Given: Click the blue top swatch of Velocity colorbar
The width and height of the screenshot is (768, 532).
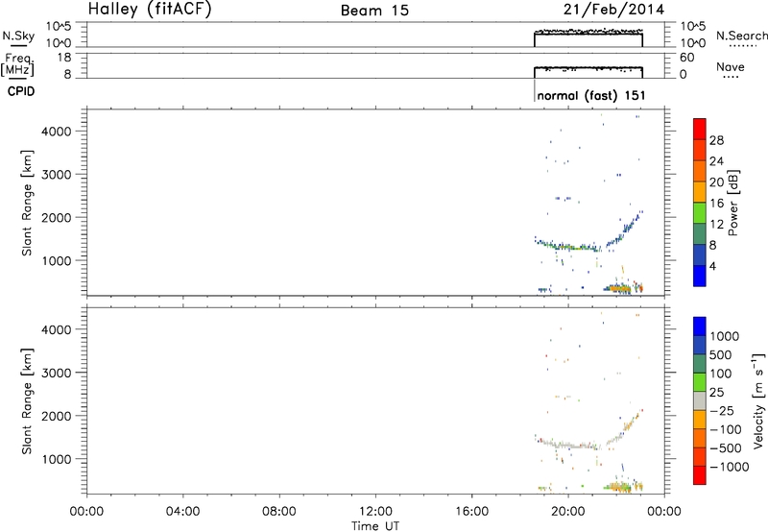Looking at the screenshot, I should [x=700, y=326].
